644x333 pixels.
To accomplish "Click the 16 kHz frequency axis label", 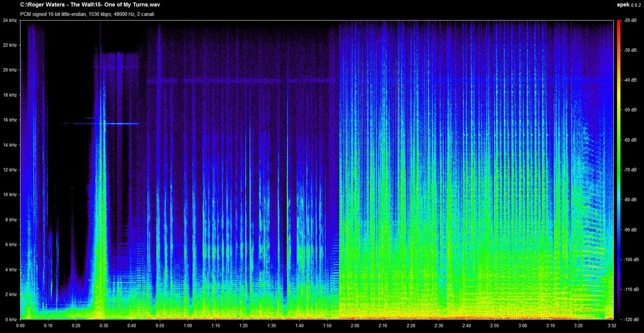I will (10, 120).
